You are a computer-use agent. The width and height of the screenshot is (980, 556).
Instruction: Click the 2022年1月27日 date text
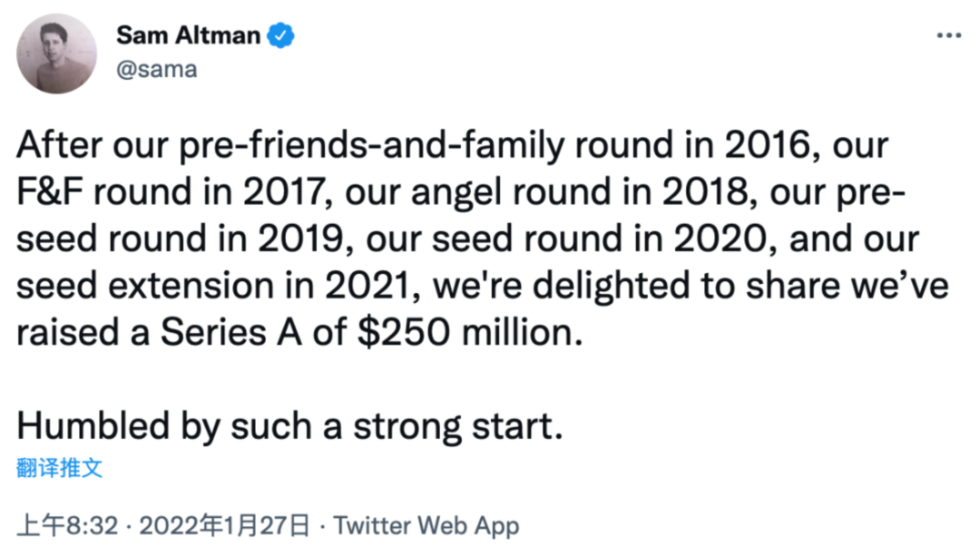[x=224, y=525]
